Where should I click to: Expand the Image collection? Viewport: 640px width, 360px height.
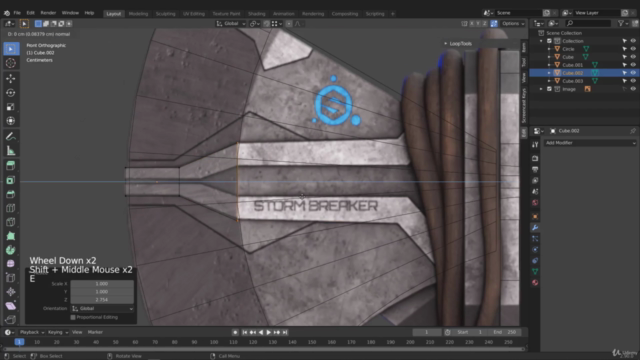[x=541, y=89]
